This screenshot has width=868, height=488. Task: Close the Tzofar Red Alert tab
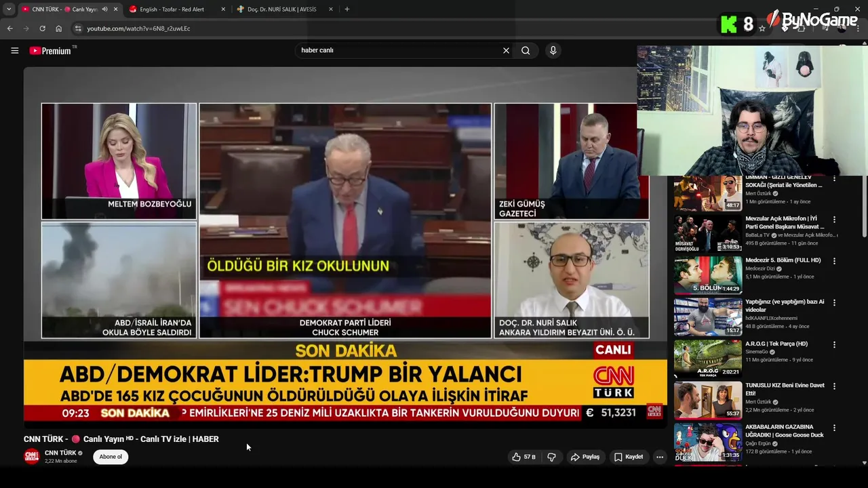pos(223,9)
